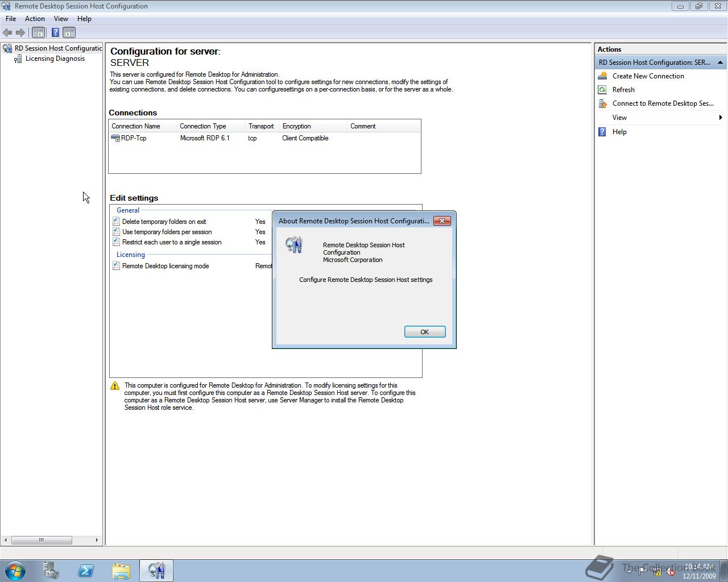Click Delete temporary folders on exit setting
The width and height of the screenshot is (728, 582).
click(x=164, y=222)
